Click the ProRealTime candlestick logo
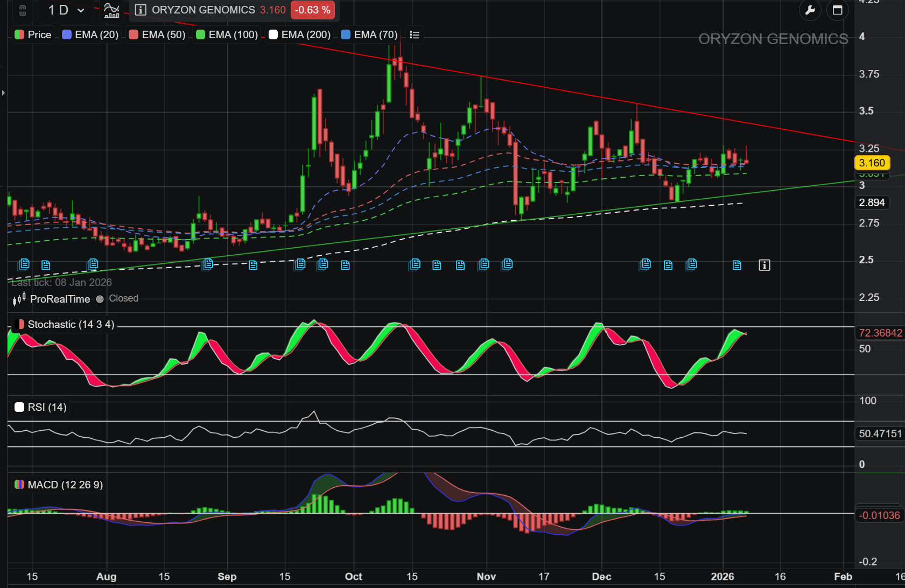This screenshot has width=905, height=588. point(19,299)
